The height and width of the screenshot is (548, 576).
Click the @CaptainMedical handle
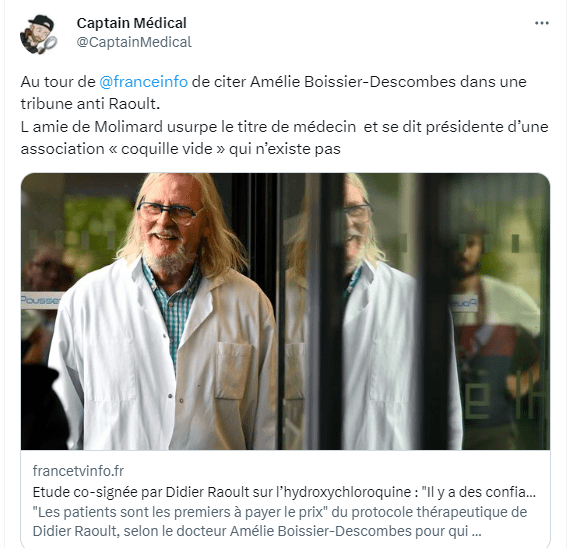tap(134, 42)
